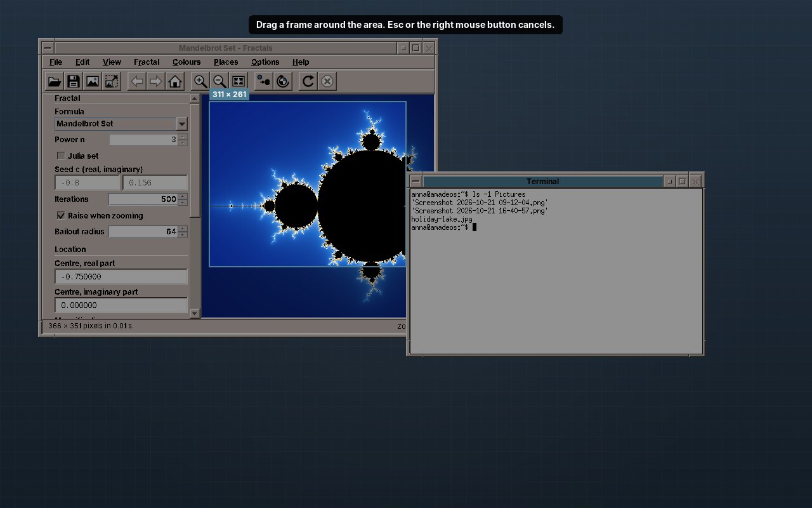Open the Colours menu
The image size is (812, 508).
pyautogui.click(x=187, y=62)
